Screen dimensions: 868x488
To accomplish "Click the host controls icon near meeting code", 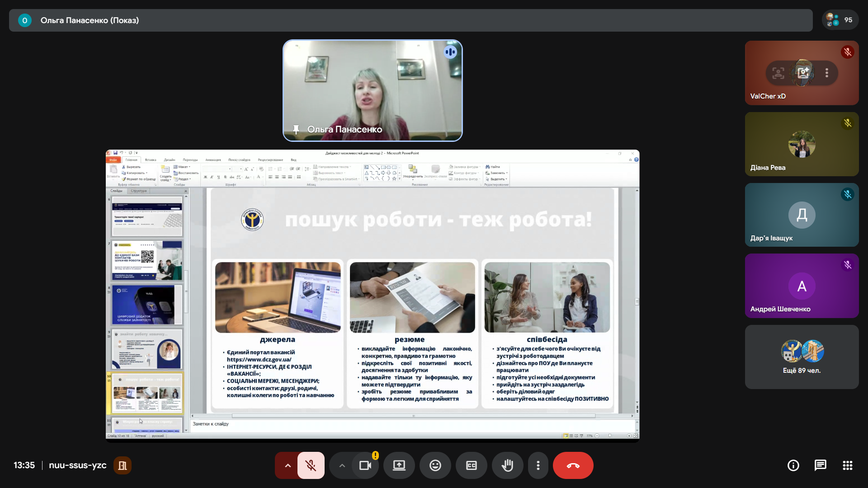I will pos(123,465).
